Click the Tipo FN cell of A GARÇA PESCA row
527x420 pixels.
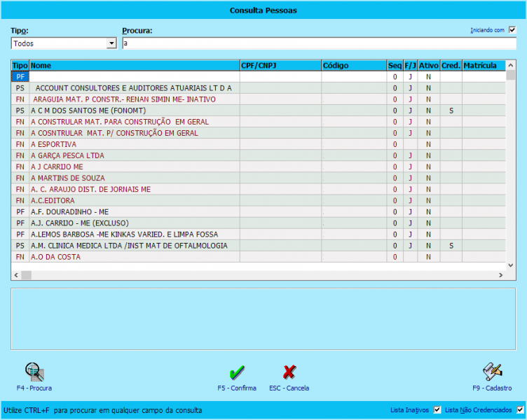(x=20, y=155)
